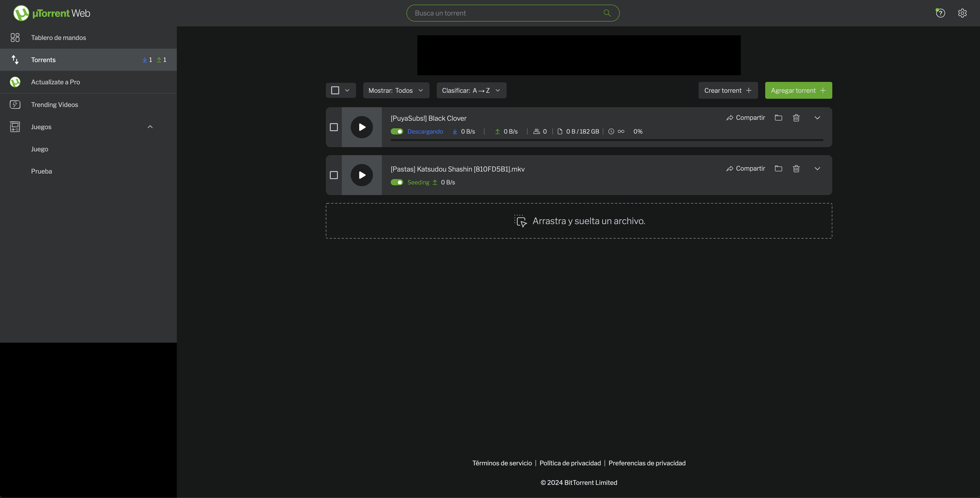Click the Juegos console icon
Screen dimensions: 980x498
(15, 127)
